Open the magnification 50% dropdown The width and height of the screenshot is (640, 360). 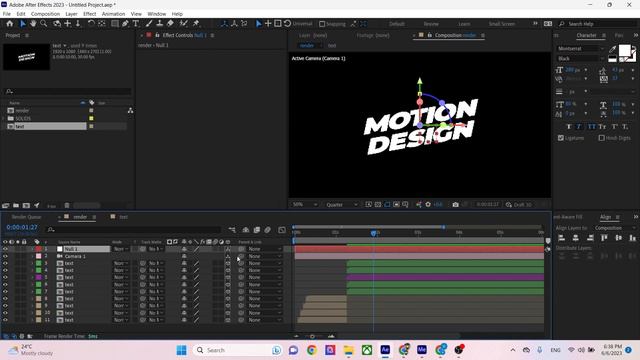304,204
